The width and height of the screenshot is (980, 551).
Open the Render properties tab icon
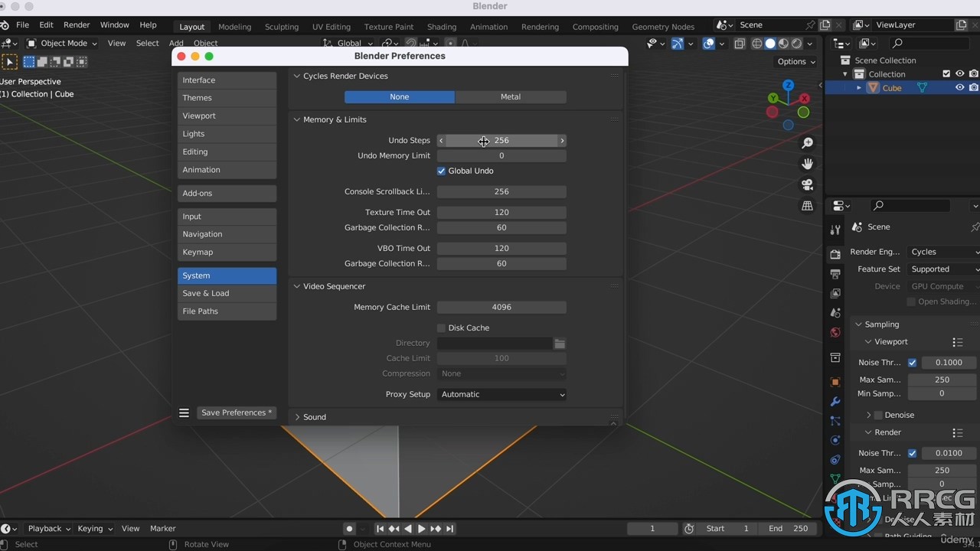click(835, 254)
